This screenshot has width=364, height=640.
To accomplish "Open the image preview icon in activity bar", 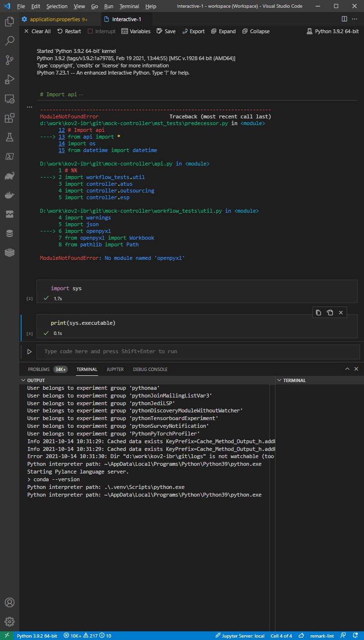I will [x=9, y=214].
